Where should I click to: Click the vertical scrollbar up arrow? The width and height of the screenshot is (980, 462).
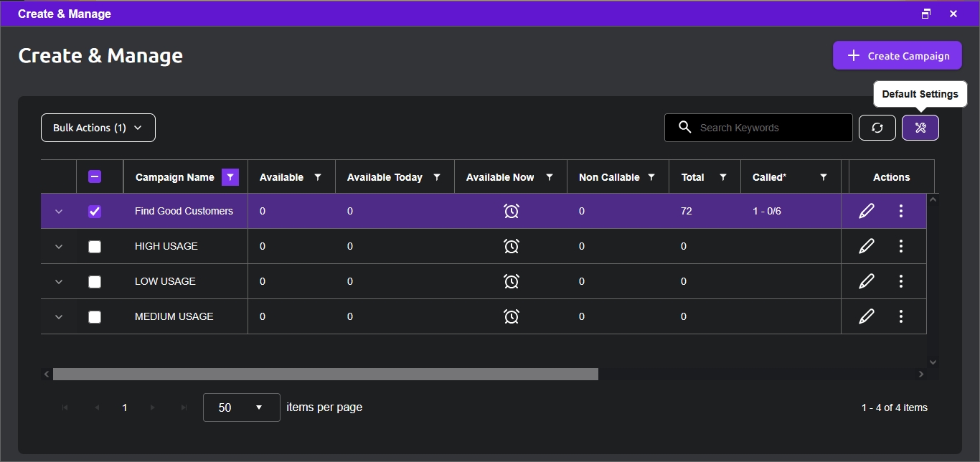point(933,199)
